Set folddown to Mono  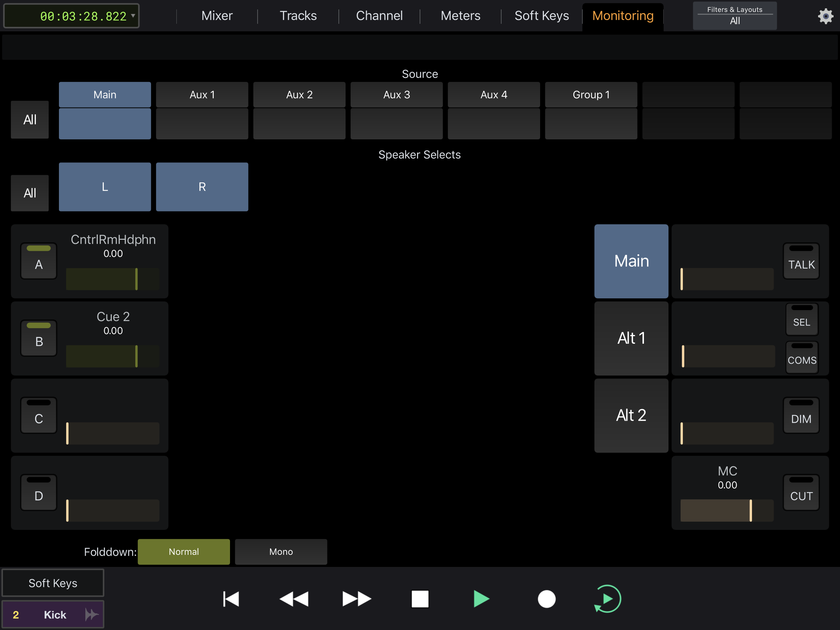click(281, 552)
